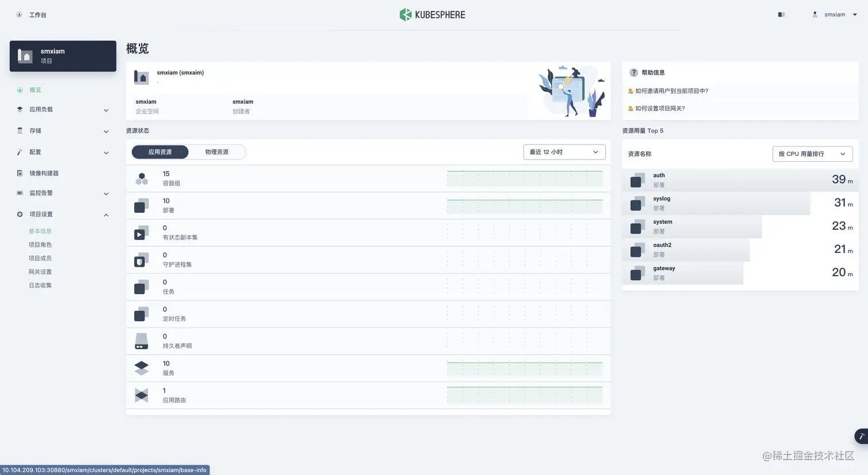Click the 有状态副本集 statefulsets icon
The height and width of the screenshot is (475, 868).
(141, 232)
